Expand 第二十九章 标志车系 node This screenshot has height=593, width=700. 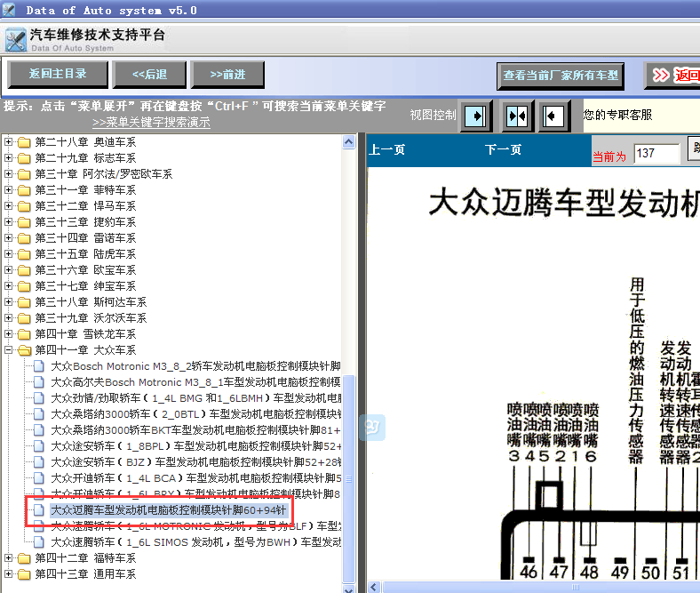(8, 157)
